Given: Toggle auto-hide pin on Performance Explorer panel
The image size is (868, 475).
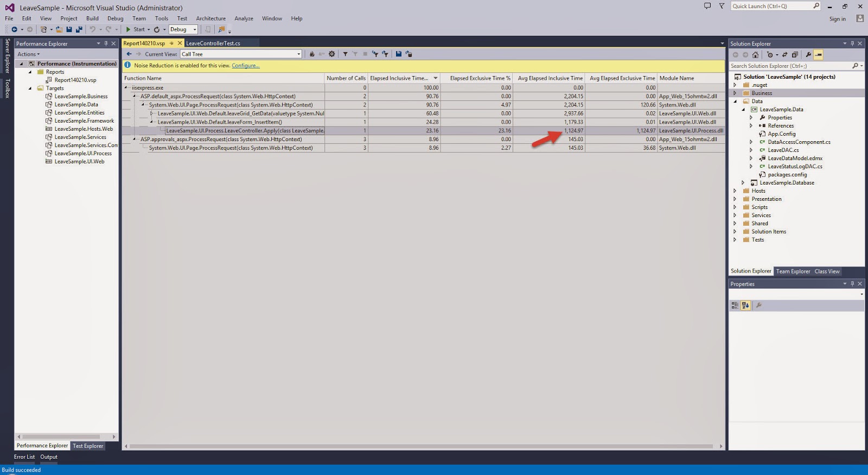Looking at the screenshot, I should point(106,43).
